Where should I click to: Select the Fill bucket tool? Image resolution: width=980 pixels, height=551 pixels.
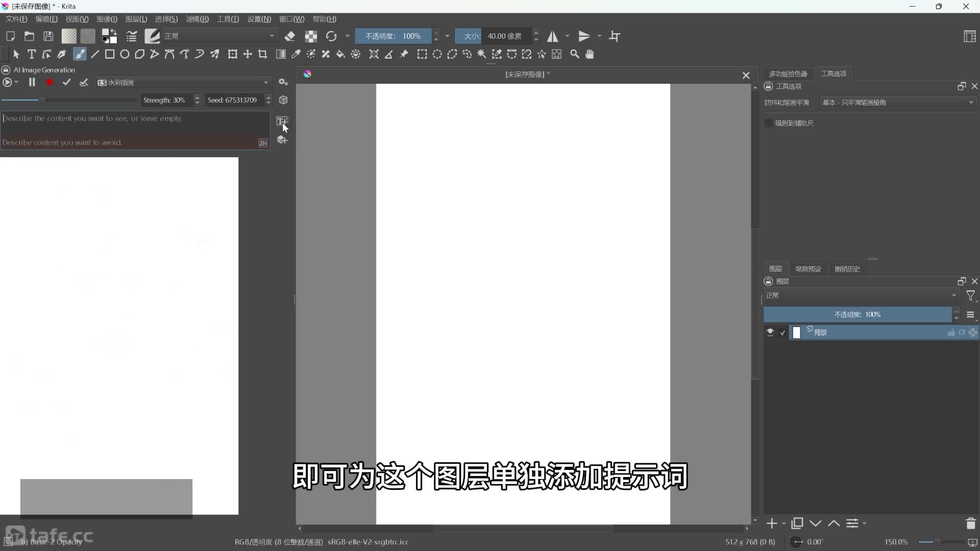340,54
